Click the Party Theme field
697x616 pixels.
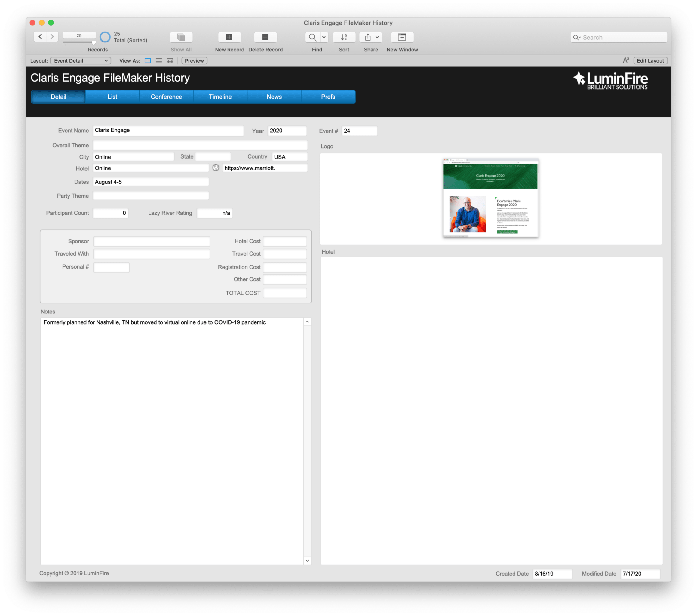(x=151, y=196)
